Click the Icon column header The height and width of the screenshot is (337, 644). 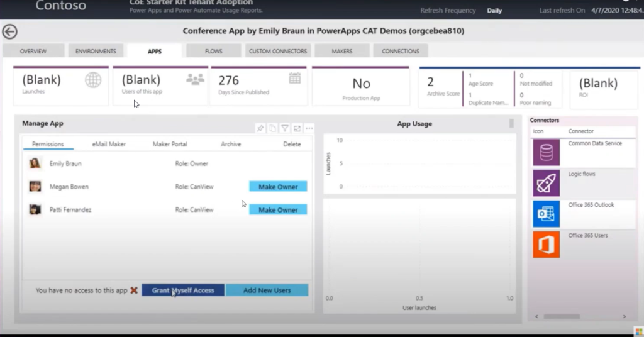pyautogui.click(x=538, y=131)
